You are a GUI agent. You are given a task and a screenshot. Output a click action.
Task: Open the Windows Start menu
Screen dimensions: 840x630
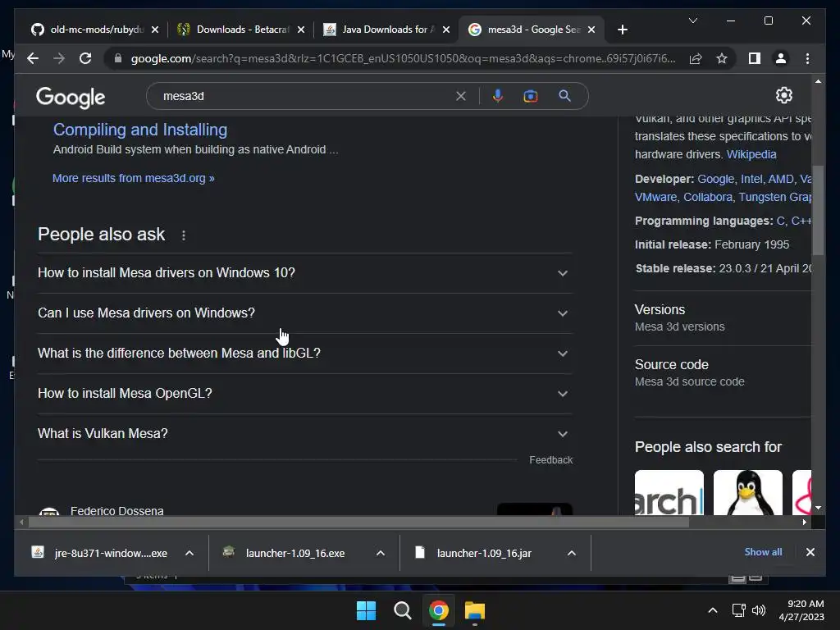click(x=367, y=610)
